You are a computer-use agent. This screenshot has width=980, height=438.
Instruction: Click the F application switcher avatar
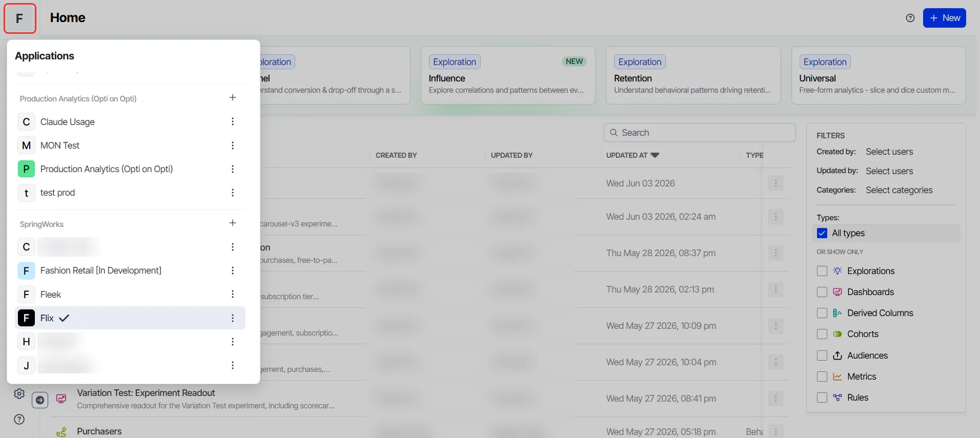point(20,18)
